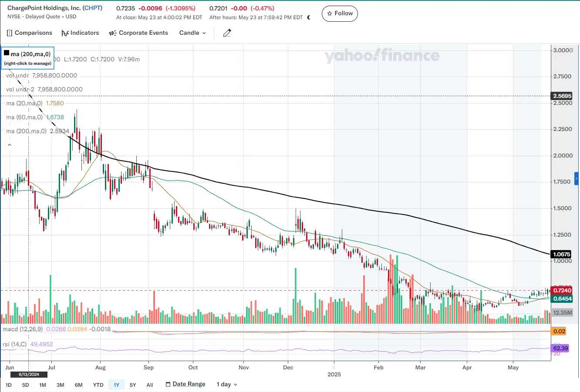Select the ma (200,ma,0) 2.5934 legend entry
This screenshot has width=580, height=392.
coord(37,131)
